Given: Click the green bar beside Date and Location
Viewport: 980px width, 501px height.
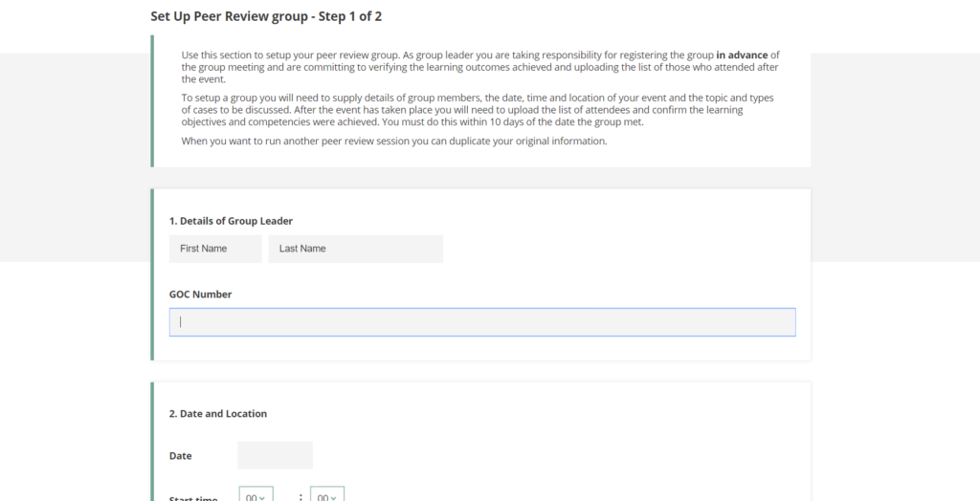Looking at the screenshot, I should [x=152, y=440].
